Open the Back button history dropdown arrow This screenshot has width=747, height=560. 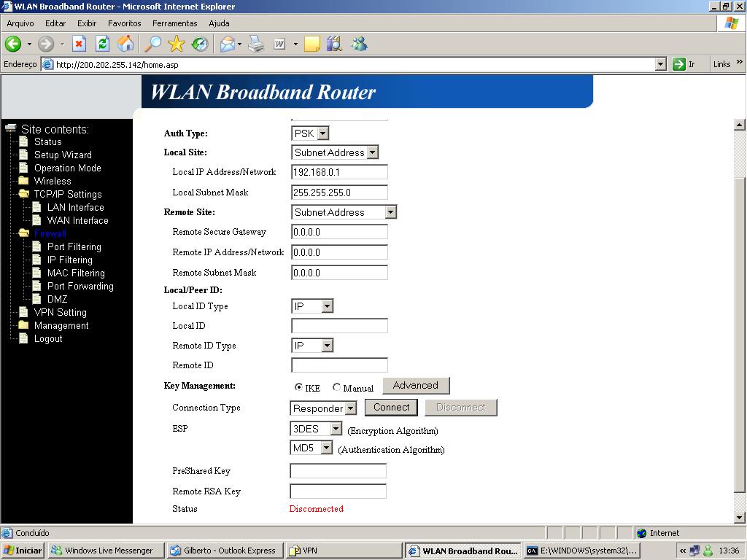[29, 44]
